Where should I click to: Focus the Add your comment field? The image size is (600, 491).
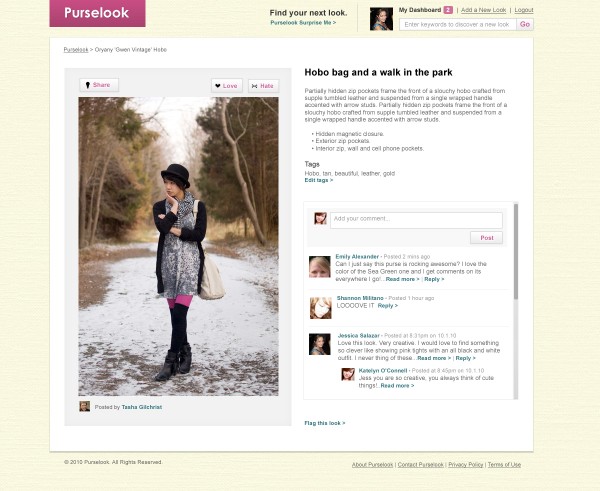click(416, 220)
